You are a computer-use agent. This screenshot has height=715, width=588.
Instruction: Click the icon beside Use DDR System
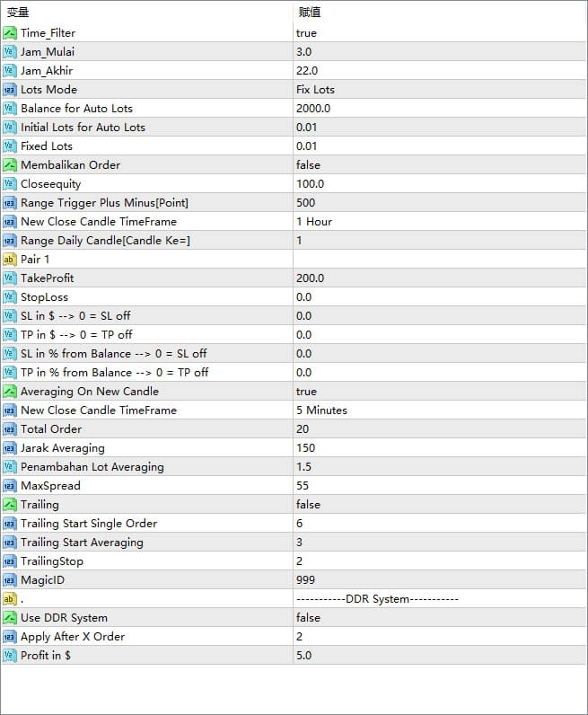(10, 618)
